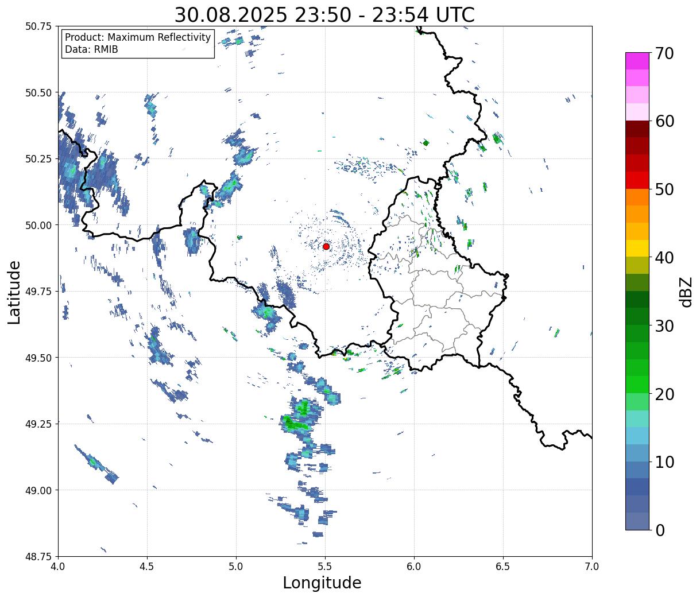This screenshot has width=700, height=597.
Task: Click the colorbar tick label 60
Action: (x=664, y=121)
